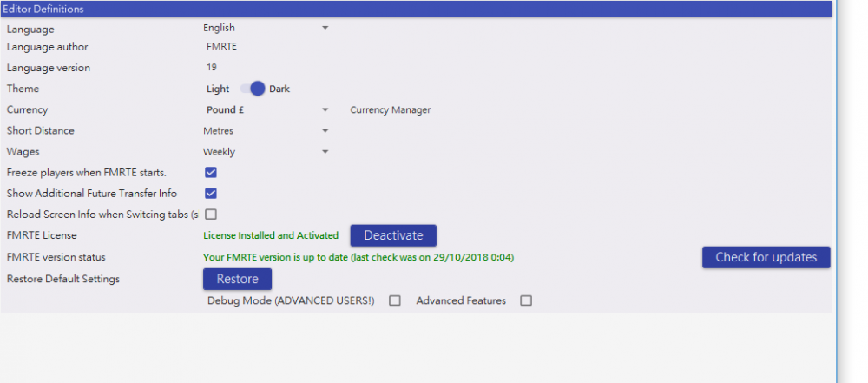Uncheck Freeze players when FMRTE starts

[x=210, y=172]
